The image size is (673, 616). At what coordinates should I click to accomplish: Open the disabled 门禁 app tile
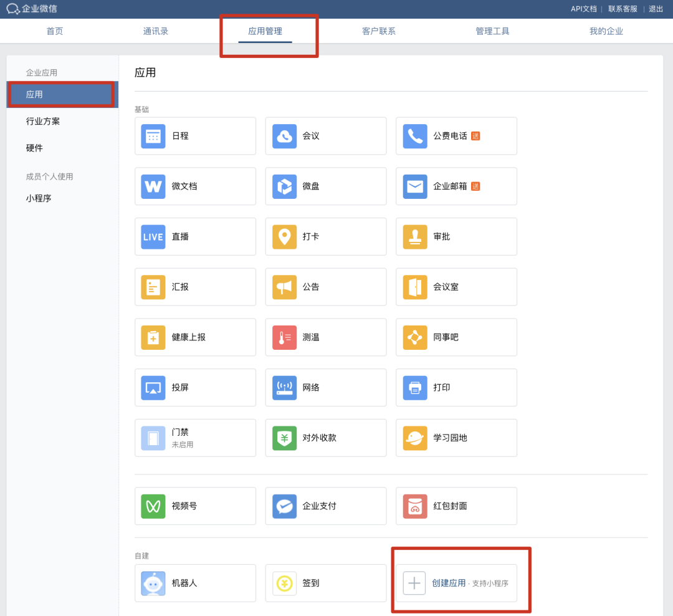click(194, 438)
